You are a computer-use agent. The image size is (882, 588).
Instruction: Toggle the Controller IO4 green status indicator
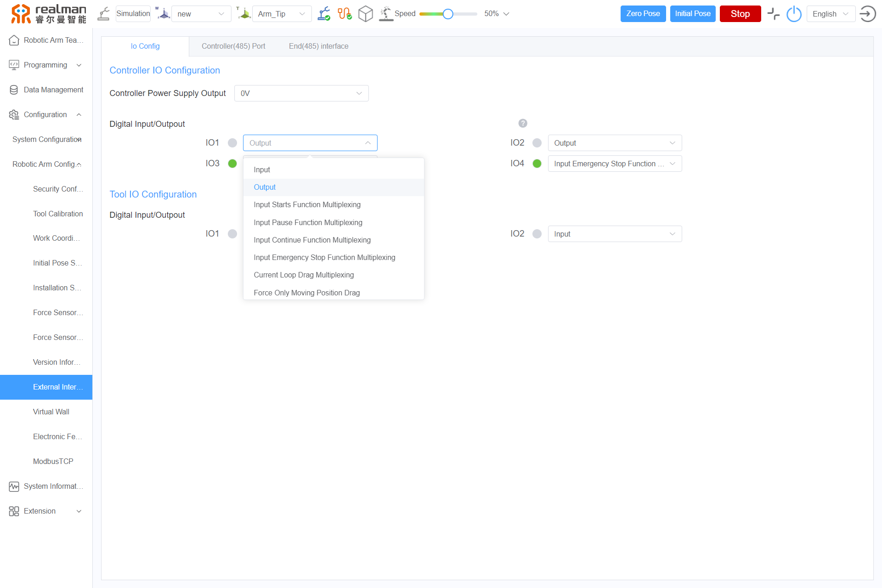click(x=537, y=164)
